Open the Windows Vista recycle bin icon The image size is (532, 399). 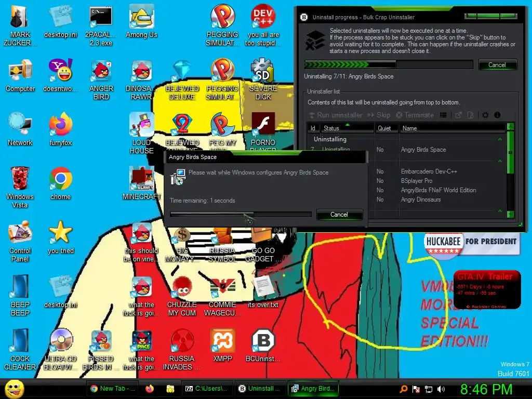coord(20,187)
